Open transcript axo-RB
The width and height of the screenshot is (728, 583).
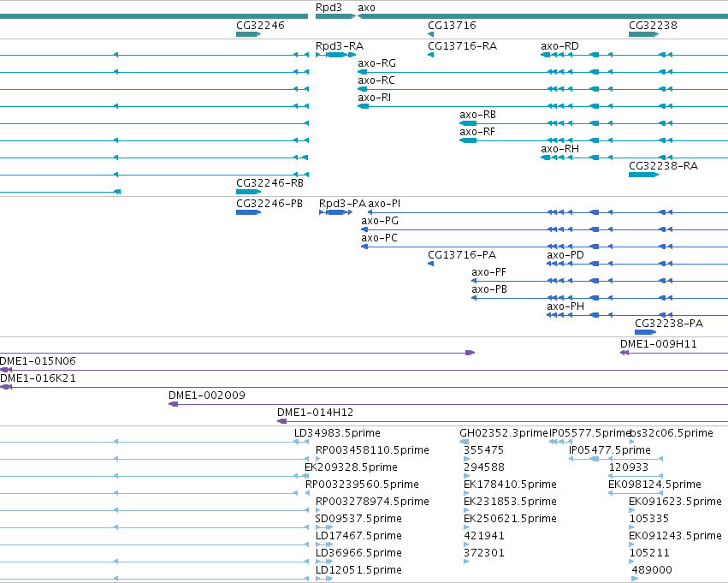point(477,115)
